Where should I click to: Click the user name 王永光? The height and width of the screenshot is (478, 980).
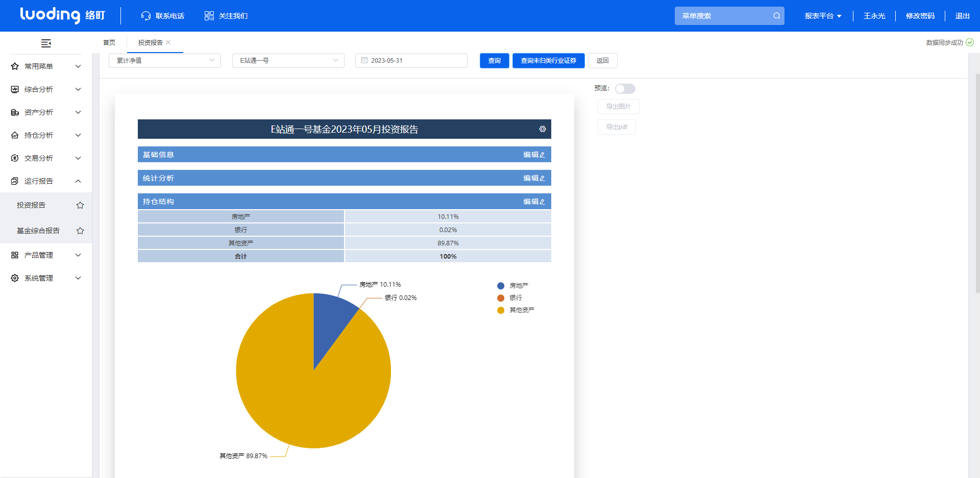[874, 16]
